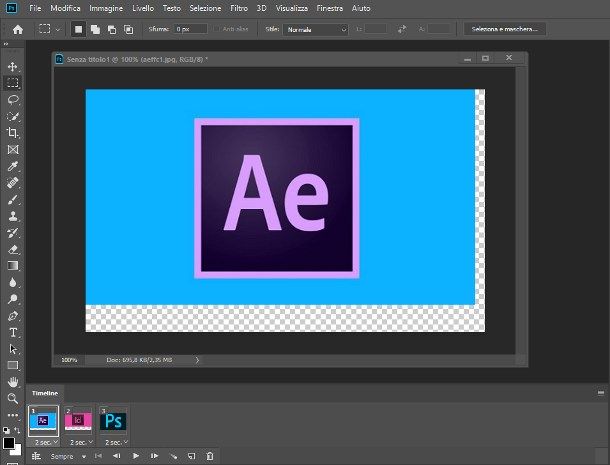Select the Eraser tool

pyautogui.click(x=12, y=249)
